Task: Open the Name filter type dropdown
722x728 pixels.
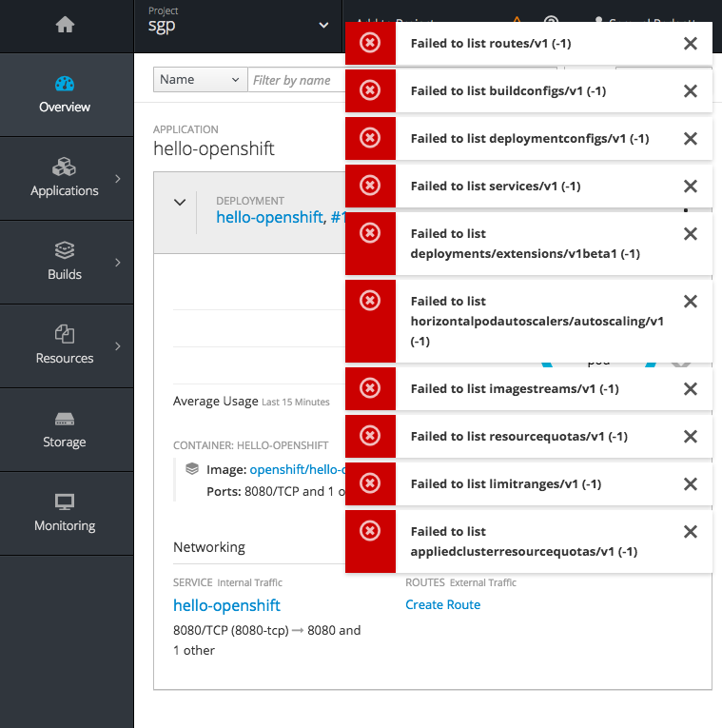Action: [200, 80]
